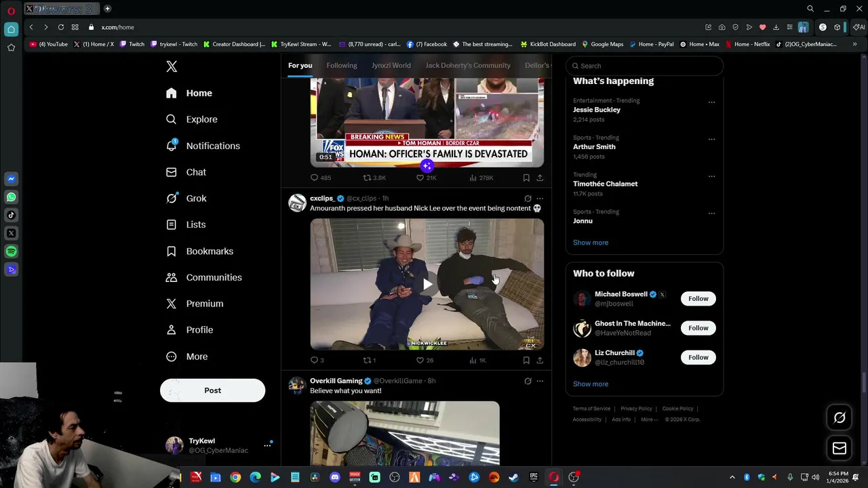Reply to the cxclips post

click(x=314, y=361)
